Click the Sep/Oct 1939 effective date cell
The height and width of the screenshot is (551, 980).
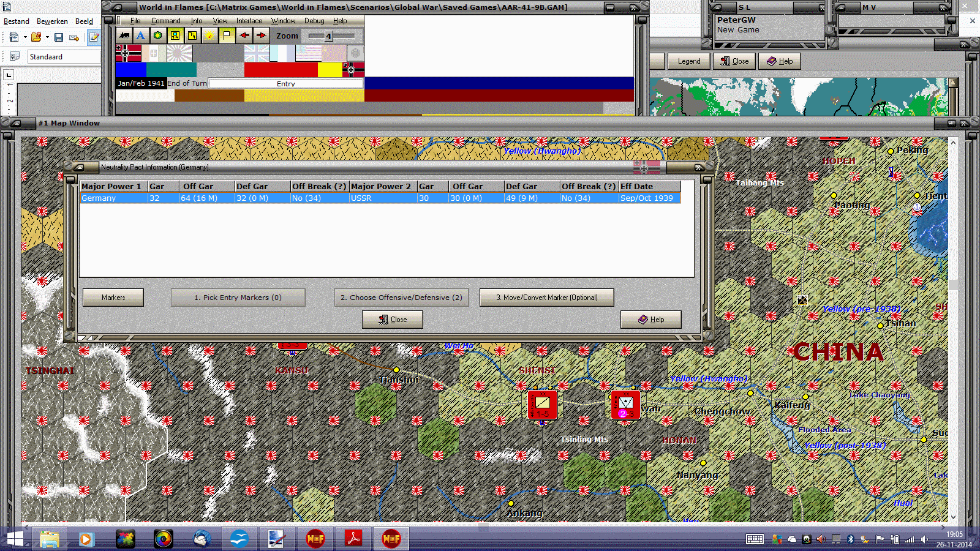pos(649,198)
